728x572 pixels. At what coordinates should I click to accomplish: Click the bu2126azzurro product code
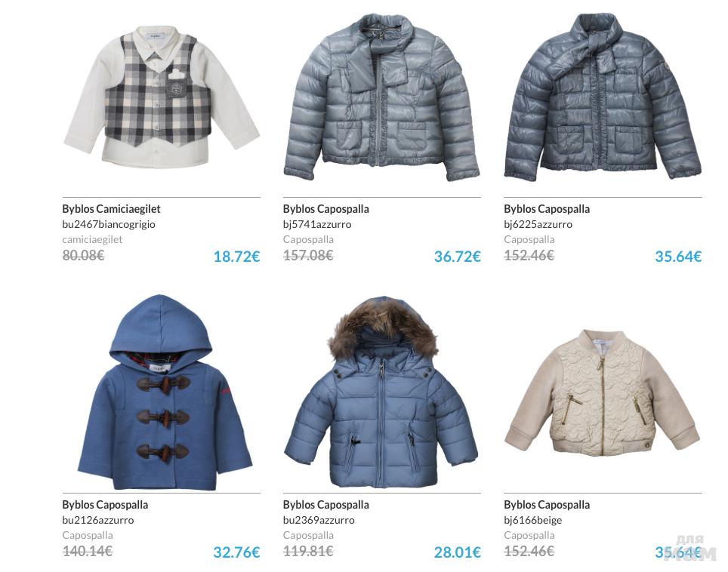coord(98,520)
